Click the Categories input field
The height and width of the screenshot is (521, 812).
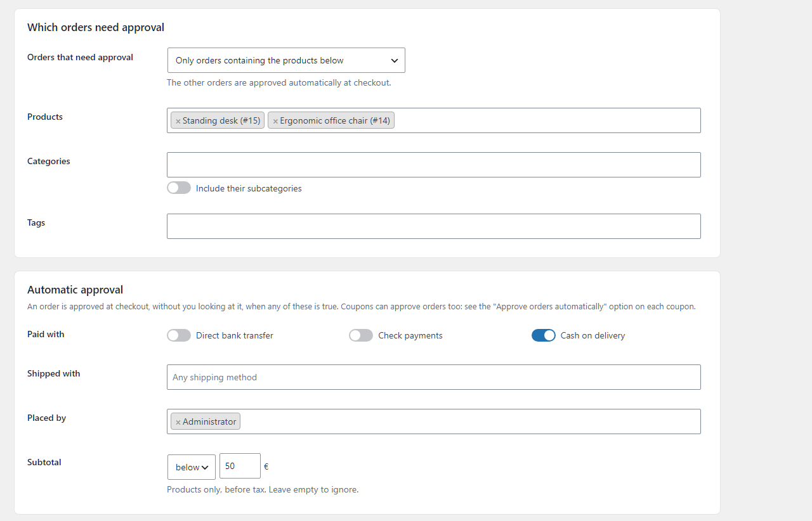click(434, 165)
